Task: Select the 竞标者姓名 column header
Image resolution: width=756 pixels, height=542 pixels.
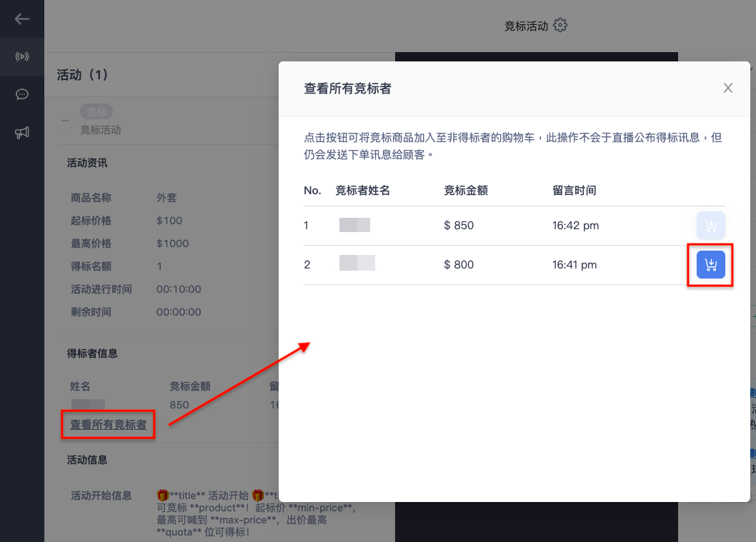Action: pos(362,190)
